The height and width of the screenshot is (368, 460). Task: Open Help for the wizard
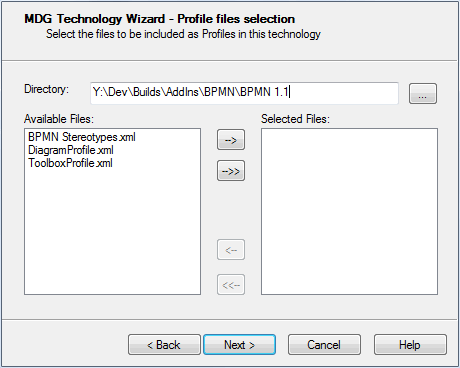click(x=410, y=345)
